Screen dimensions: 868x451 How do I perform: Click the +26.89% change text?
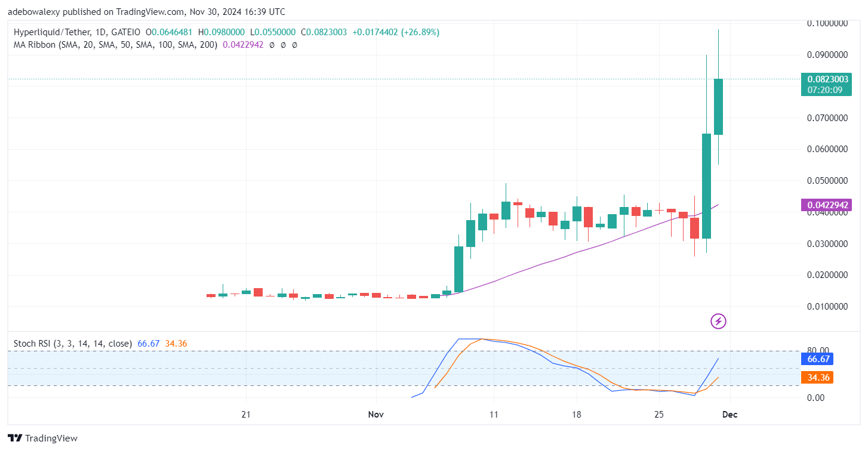(x=421, y=32)
